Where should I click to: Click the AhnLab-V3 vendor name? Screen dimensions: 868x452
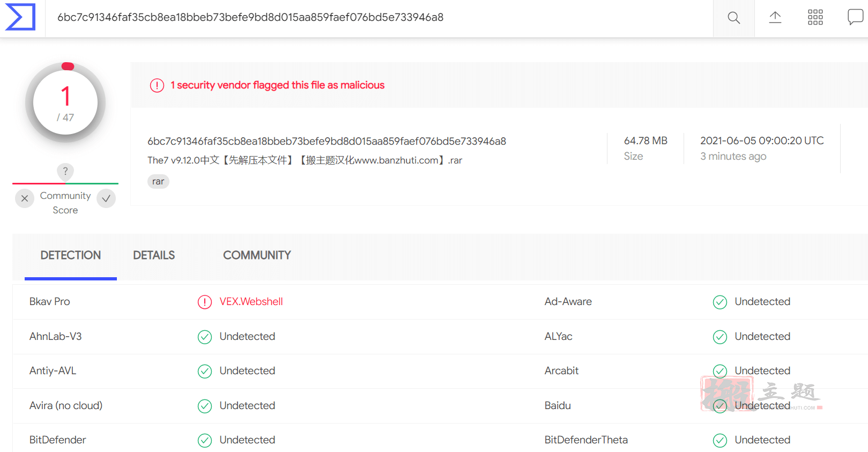(56, 337)
